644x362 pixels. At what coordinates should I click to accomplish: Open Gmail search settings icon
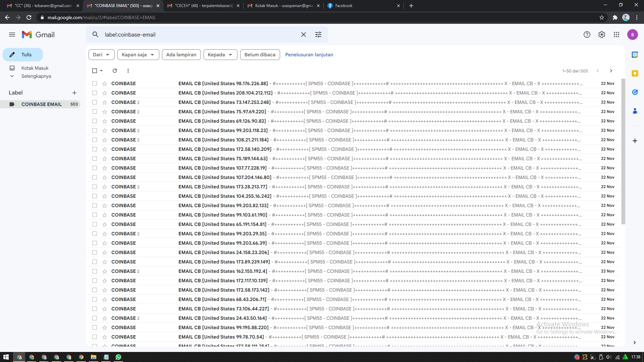coord(319,35)
